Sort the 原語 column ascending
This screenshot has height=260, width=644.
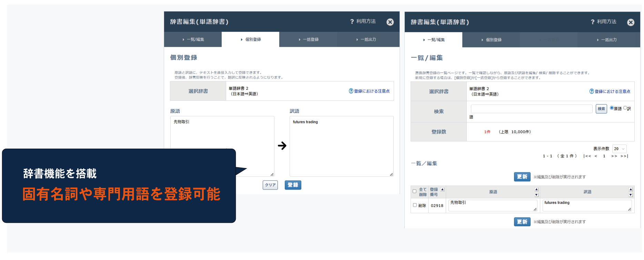tap(536, 189)
